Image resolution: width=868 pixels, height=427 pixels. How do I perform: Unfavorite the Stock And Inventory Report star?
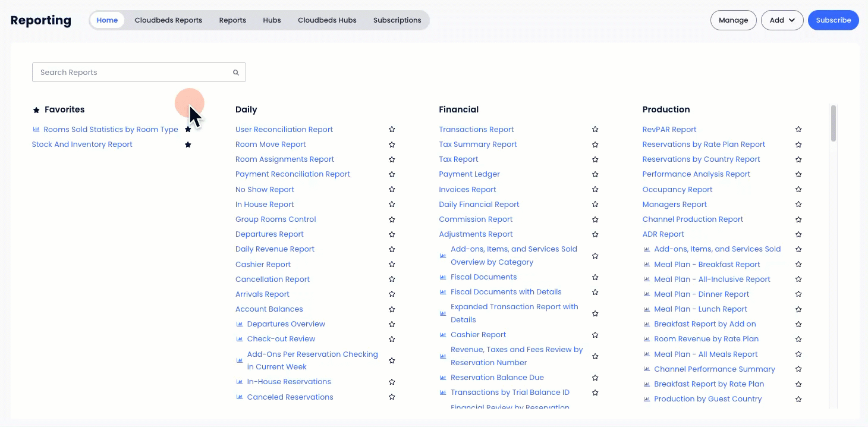(x=188, y=145)
